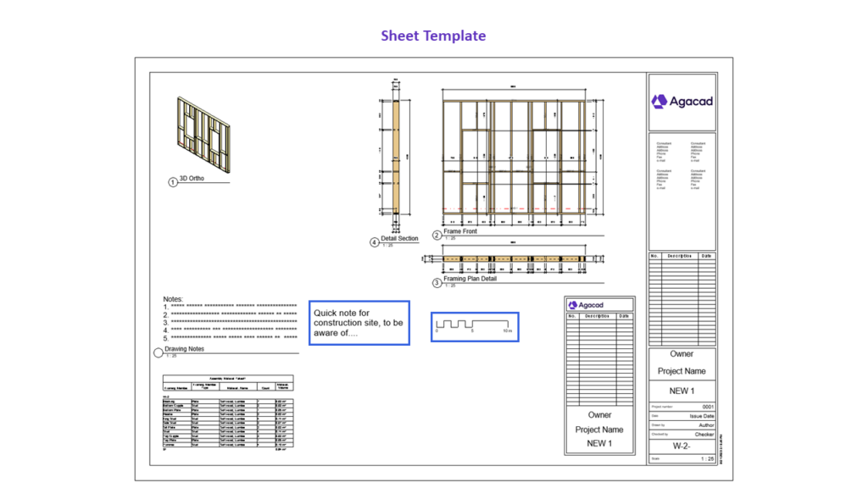Click the "Notes:" heading
This screenshot has height=488, width=868.
173,299
